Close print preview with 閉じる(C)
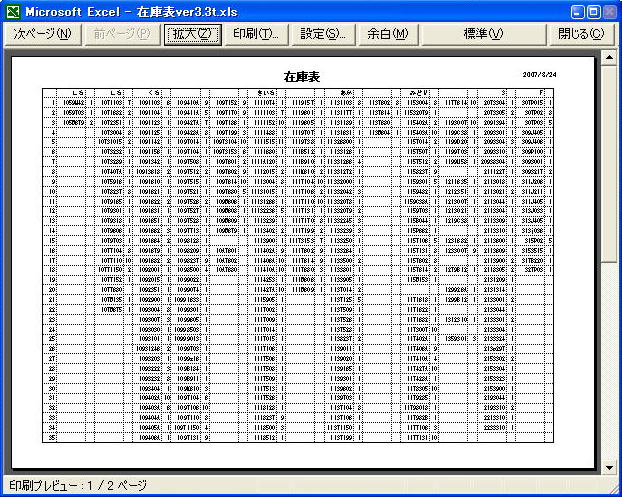The image size is (622, 497). (581, 34)
